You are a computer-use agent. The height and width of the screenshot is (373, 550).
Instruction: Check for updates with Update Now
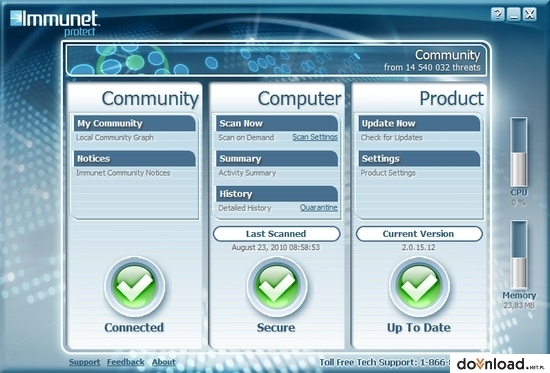click(x=419, y=124)
